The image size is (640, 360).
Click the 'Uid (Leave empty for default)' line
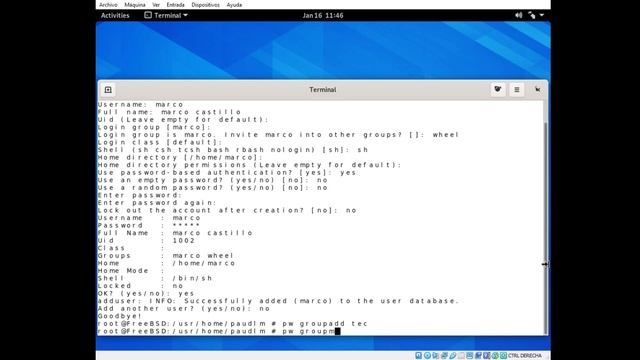183,120
